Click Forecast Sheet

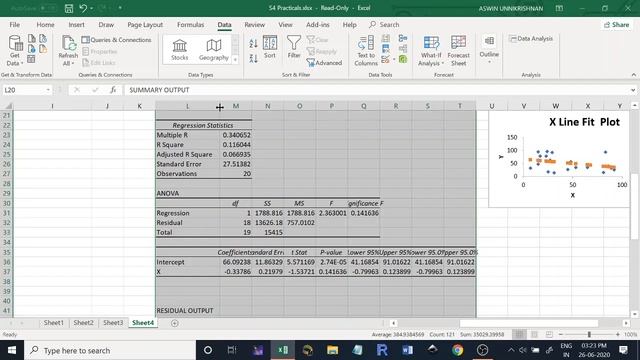[458, 51]
